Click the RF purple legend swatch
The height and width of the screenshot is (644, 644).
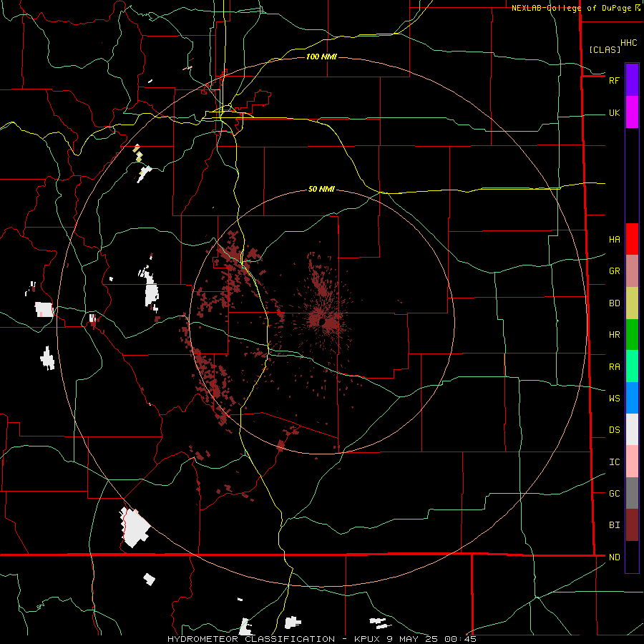point(632,80)
